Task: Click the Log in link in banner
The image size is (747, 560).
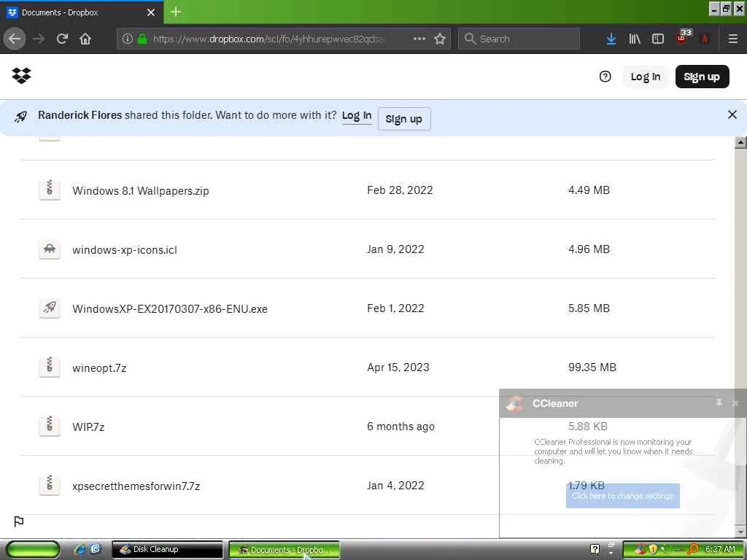Action: tap(356, 116)
